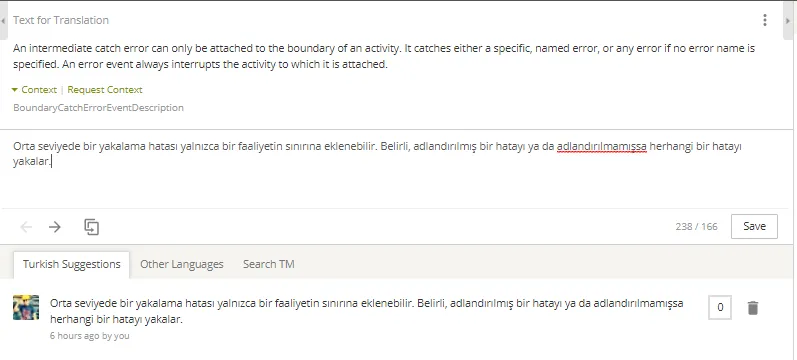This screenshot has height=360, width=797.
Task: Click the misspelled word adlandırılmamışsa
Action: click(602, 147)
